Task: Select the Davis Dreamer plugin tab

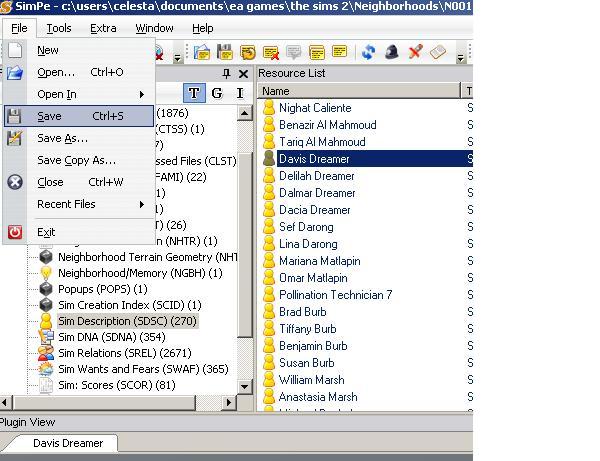Action: (x=68, y=443)
